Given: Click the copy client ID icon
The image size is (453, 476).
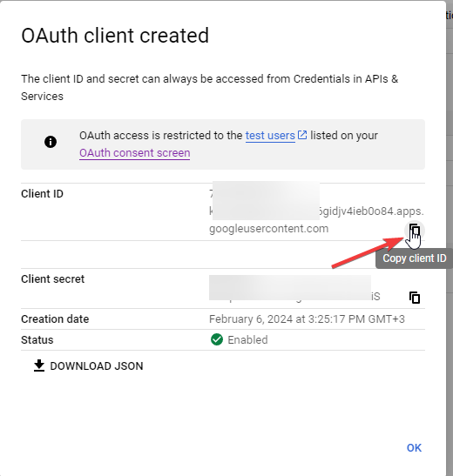Looking at the screenshot, I should (415, 230).
